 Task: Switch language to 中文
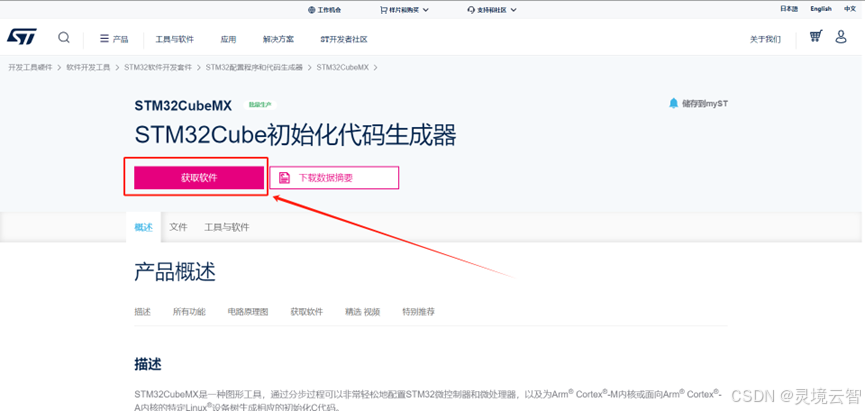click(x=850, y=9)
